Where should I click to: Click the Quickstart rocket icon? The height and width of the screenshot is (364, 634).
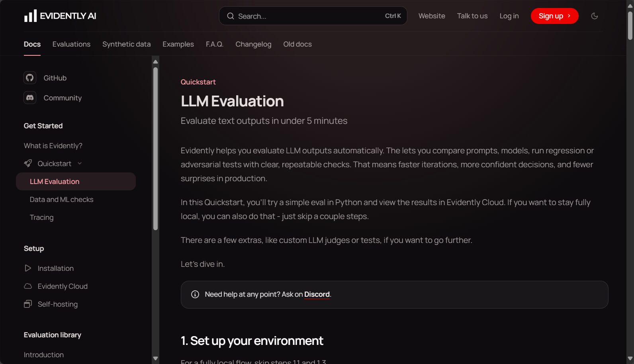[28, 163]
